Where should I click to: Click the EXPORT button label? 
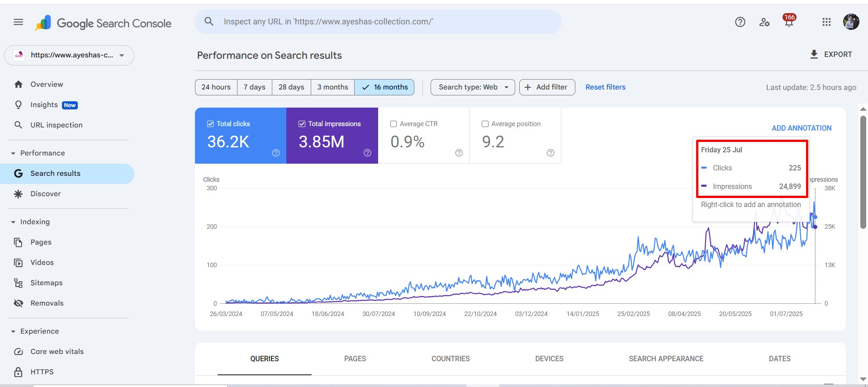[838, 54]
